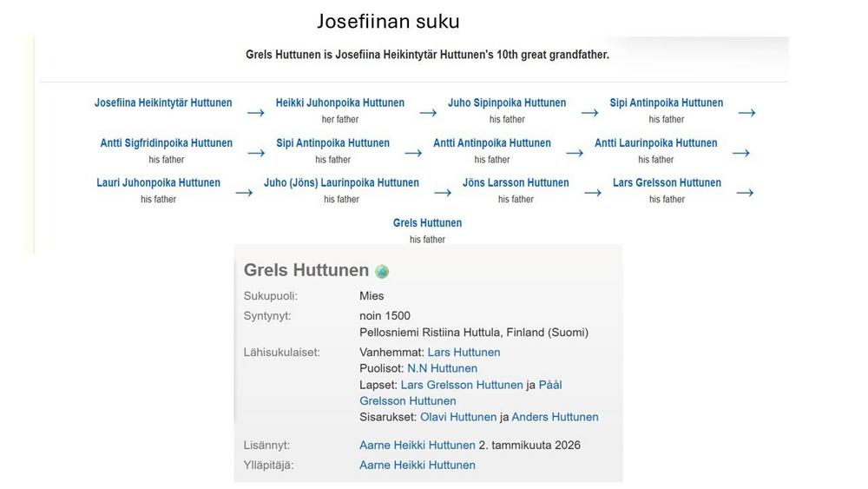Click the Josefiinan suku slide title

[x=388, y=21]
